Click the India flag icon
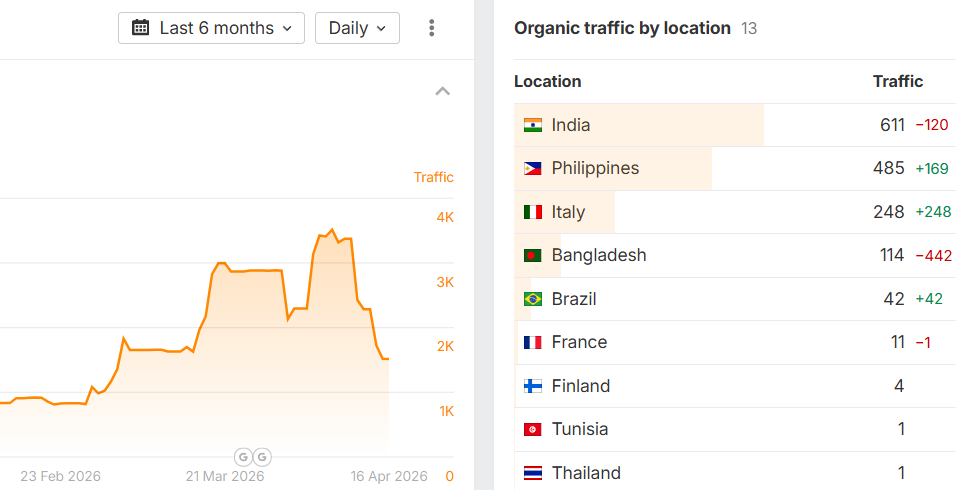The width and height of the screenshot is (956, 490). pos(533,125)
